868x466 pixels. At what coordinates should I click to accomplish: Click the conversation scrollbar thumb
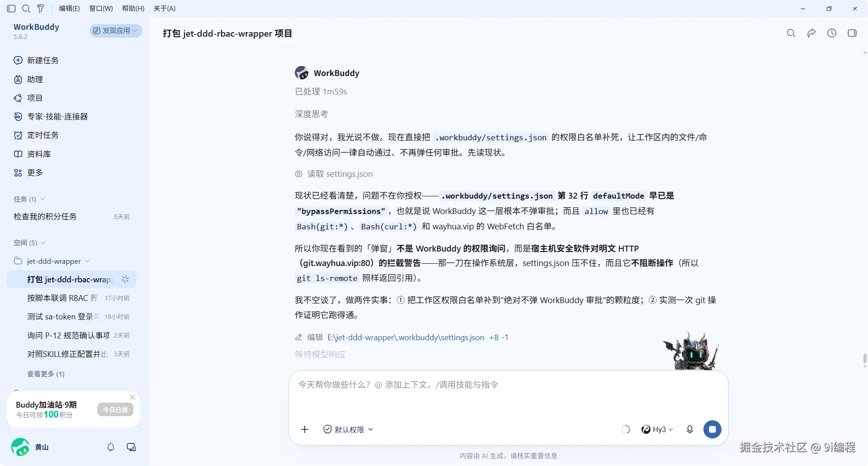pos(865,359)
